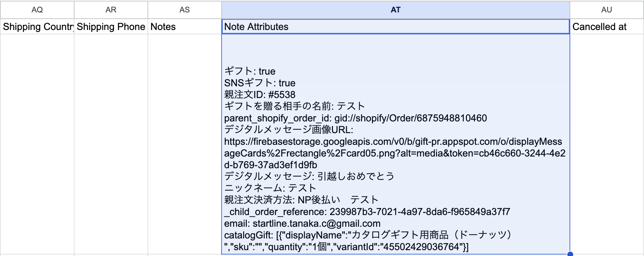
Task: Click the catalogGift displayName line
Action: coord(369,235)
